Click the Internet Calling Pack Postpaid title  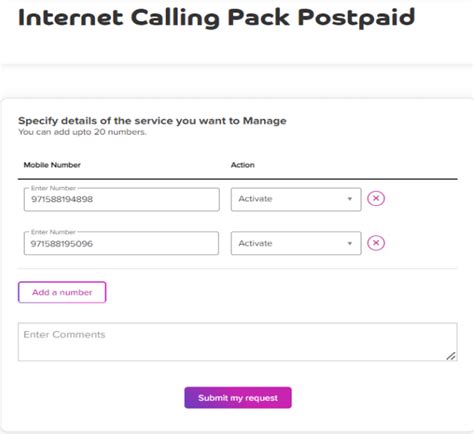pyautogui.click(x=217, y=18)
